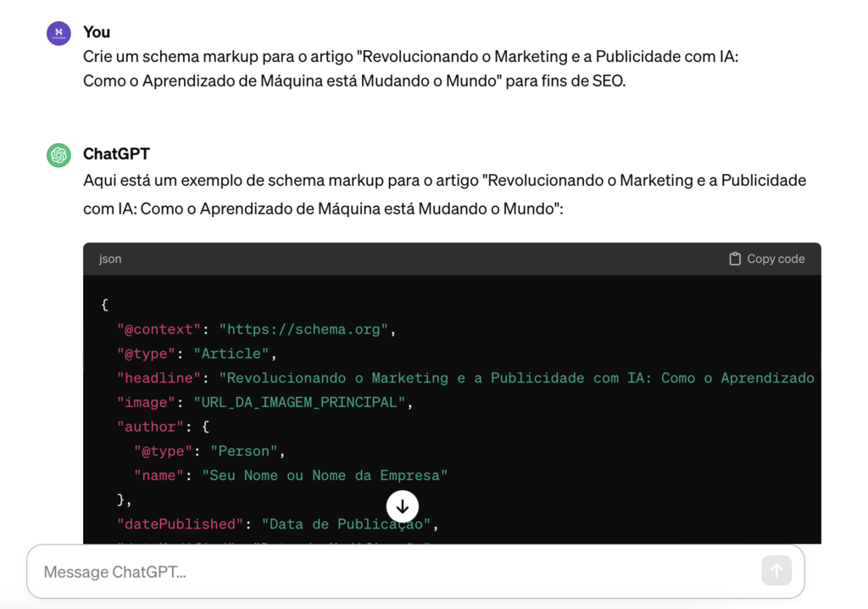
Task: Click the OpenAI flower icon next to ChatGPT
Action: [58, 154]
